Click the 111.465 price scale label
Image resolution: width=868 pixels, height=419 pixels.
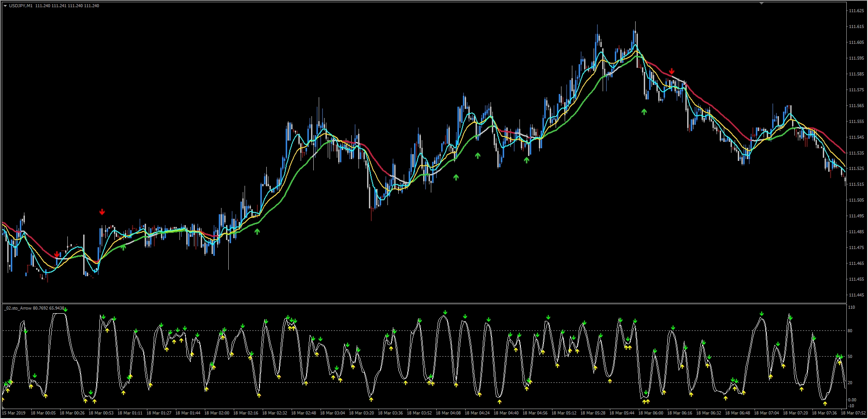point(856,264)
